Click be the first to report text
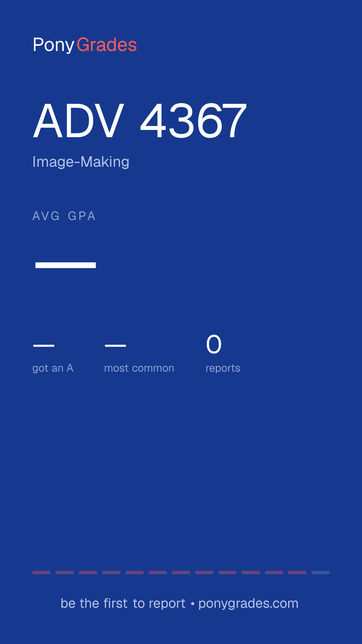This screenshot has width=362, height=644. [123, 603]
